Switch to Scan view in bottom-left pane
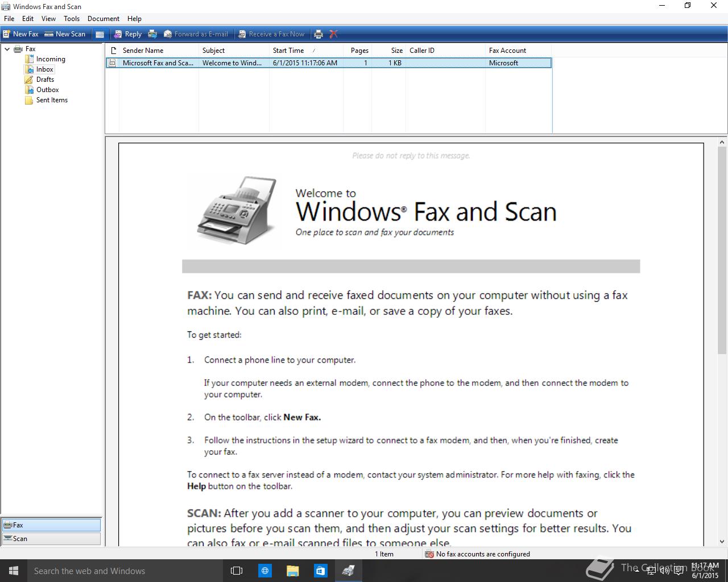Viewport: 728px width, 582px height. [x=51, y=539]
